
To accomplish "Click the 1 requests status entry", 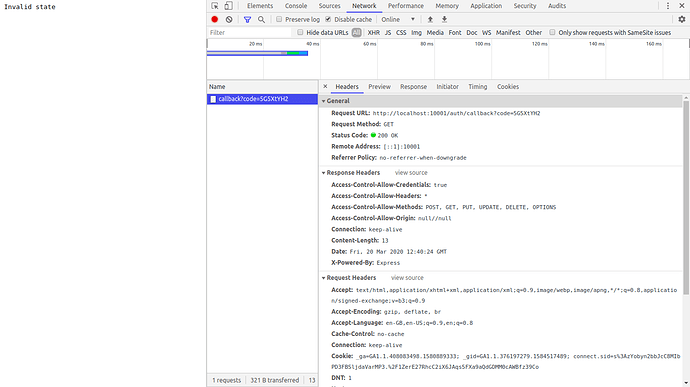I will click(227, 380).
